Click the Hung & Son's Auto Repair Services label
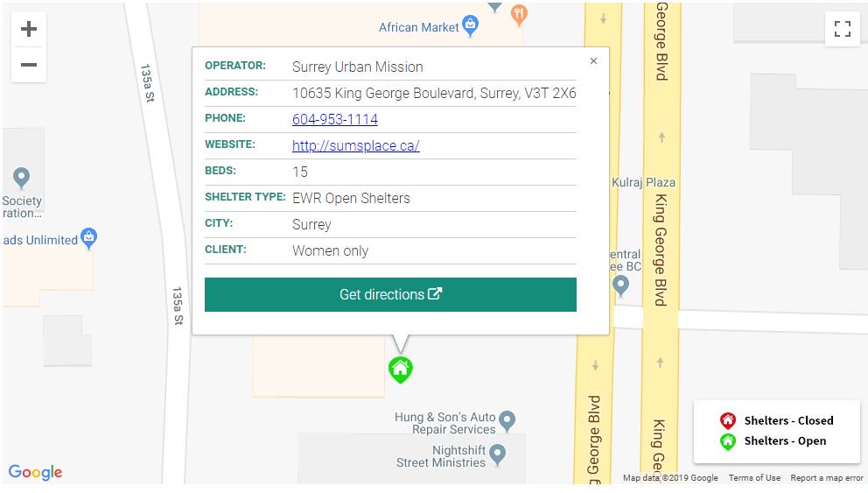Viewport: 868px width, 493px height. coord(445,423)
